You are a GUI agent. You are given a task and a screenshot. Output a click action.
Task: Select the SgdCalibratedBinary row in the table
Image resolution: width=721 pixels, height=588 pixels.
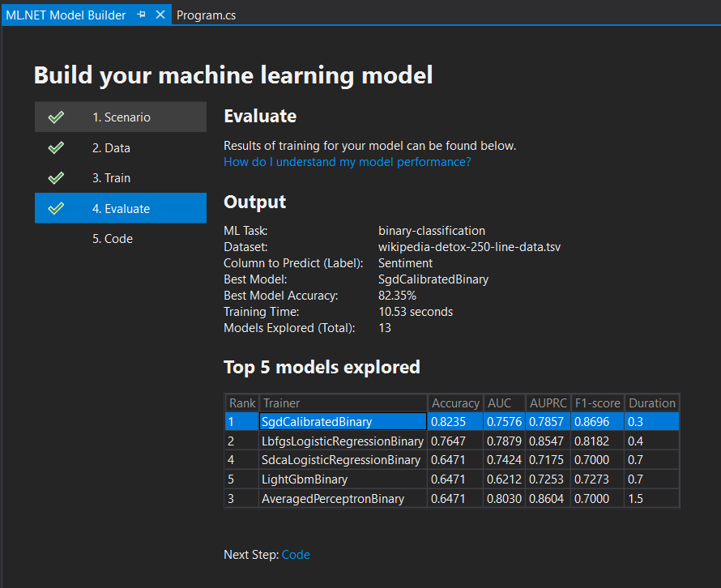[342, 421]
